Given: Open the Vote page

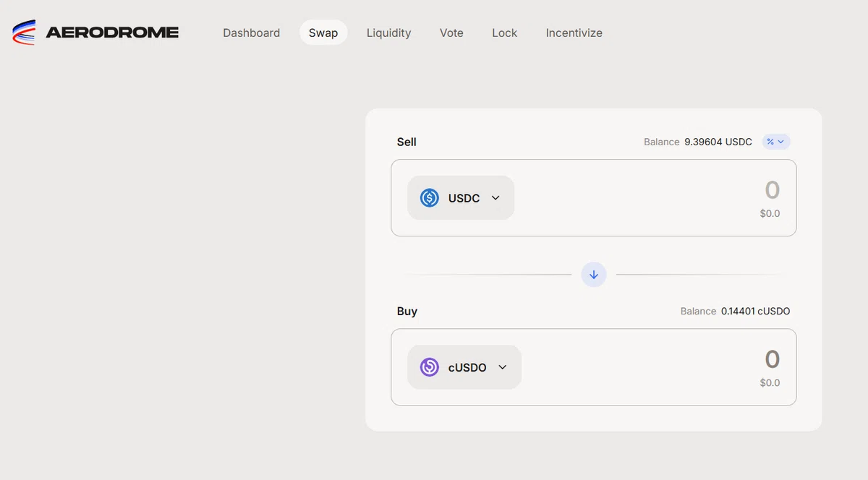Looking at the screenshot, I should click(451, 33).
